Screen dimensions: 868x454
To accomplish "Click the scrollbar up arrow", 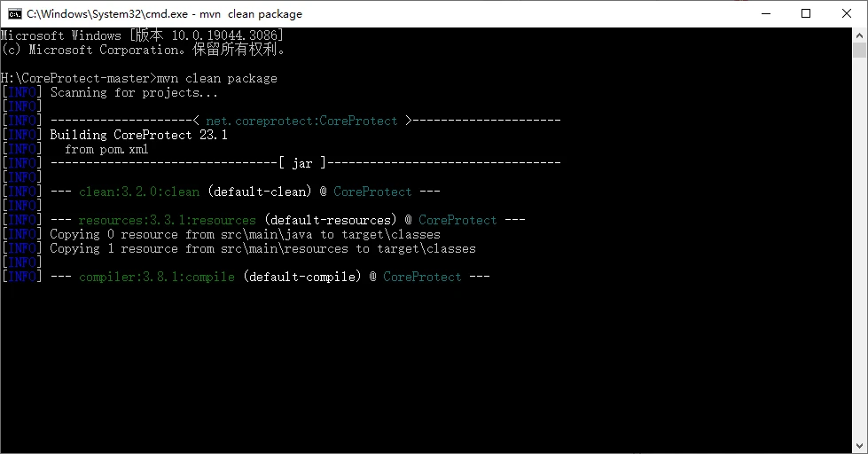I will pyautogui.click(x=860, y=35).
